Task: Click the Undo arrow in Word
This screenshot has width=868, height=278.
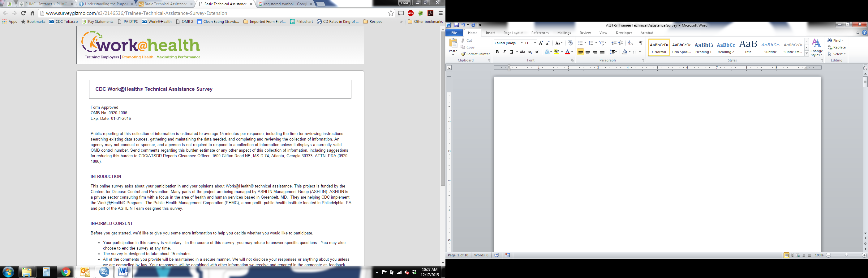Action: point(463,25)
